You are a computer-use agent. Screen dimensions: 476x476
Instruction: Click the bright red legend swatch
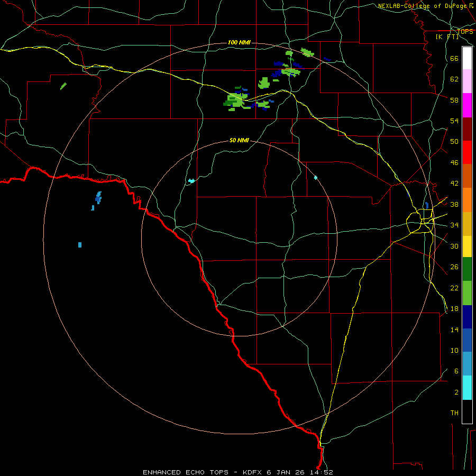coord(467,152)
